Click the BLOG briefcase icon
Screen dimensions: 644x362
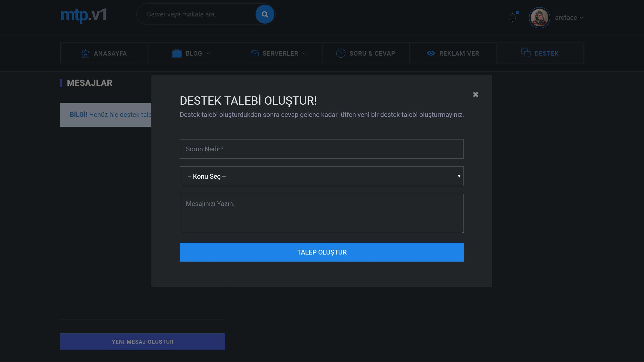click(x=177, y=53)
